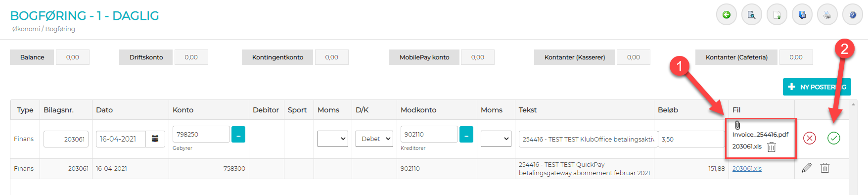The width and height of the screenshot is (868, 195).
Task: Open the document search magnifier icon
Action: pos(752,15)
